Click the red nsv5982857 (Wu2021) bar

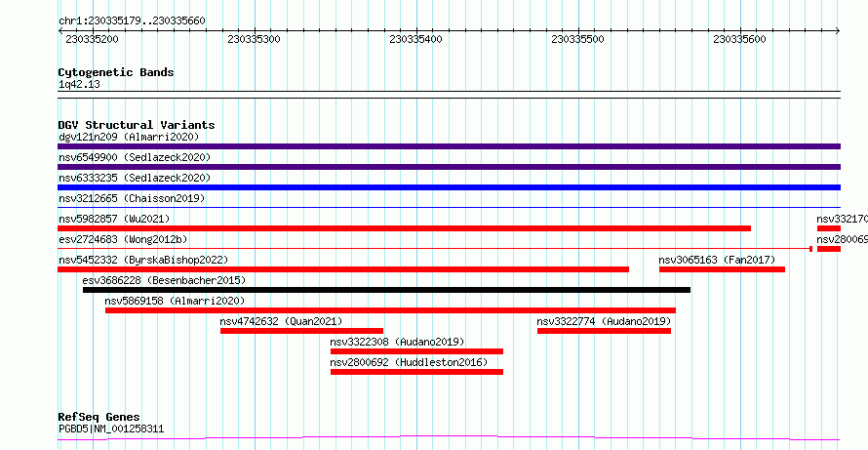[x=404, y=228]
